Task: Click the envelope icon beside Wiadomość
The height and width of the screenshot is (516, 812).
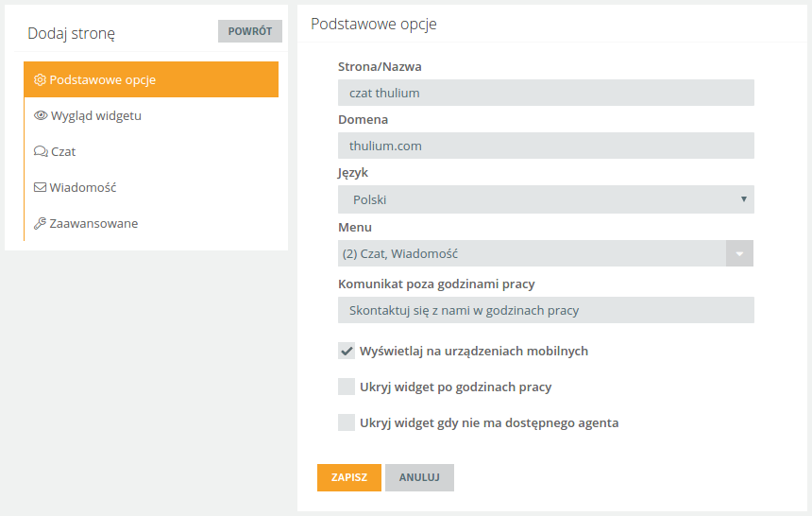Action: (x=40, y=187)
